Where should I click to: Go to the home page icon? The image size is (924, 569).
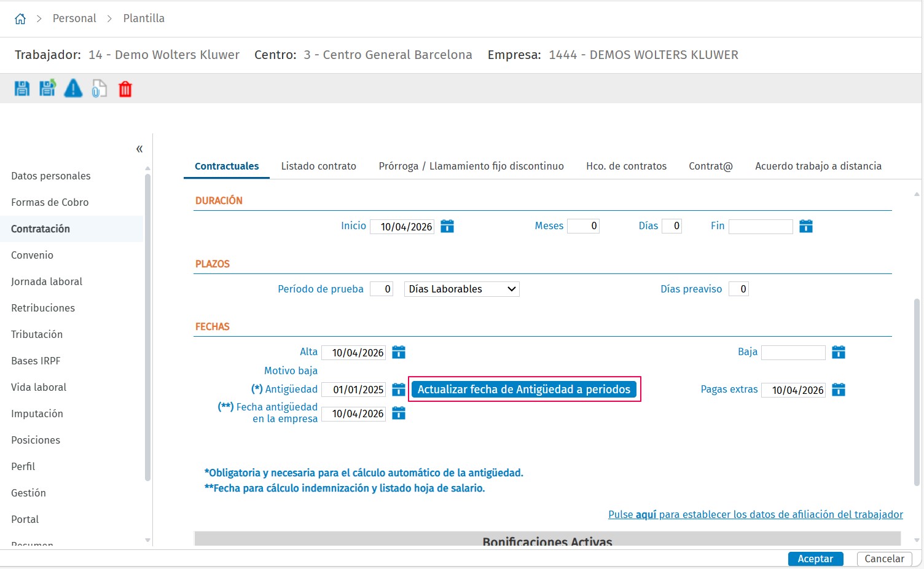pyautogui.click(x=20, y=19)
